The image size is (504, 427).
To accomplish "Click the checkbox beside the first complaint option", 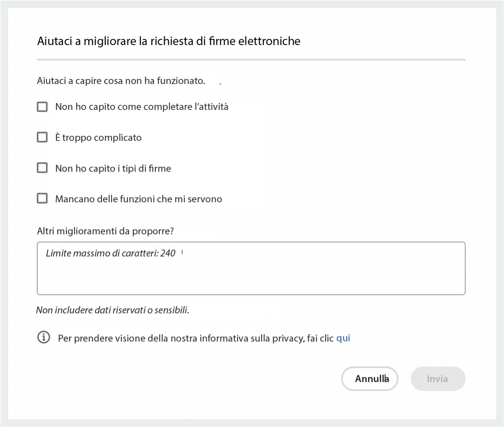I will [x=42, y=107].
